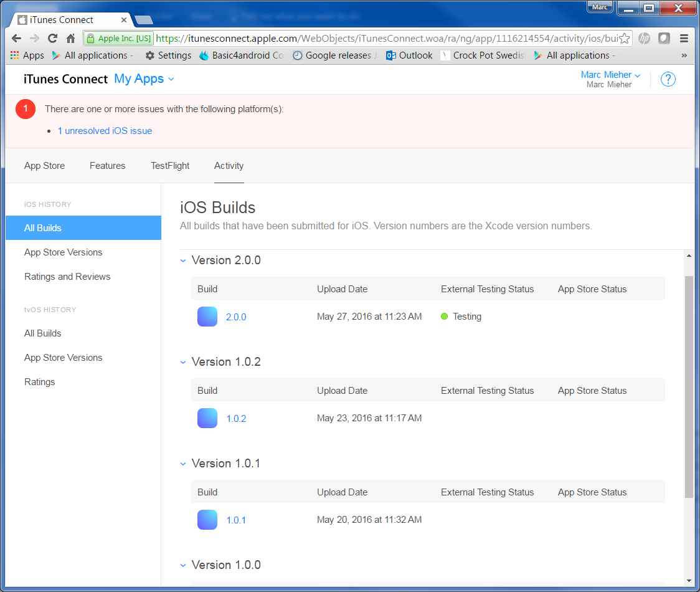Image resolution: width=700 pixels, height=592 pixels.
Task: Collapse the Version 1.0.2 section
Action: (x=183, y=362)
